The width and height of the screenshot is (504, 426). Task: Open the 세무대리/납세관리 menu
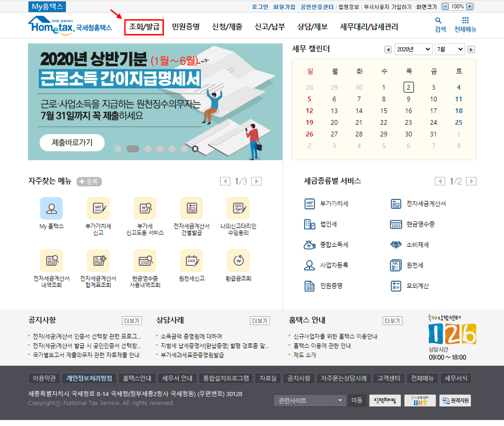tap(369, 27)
